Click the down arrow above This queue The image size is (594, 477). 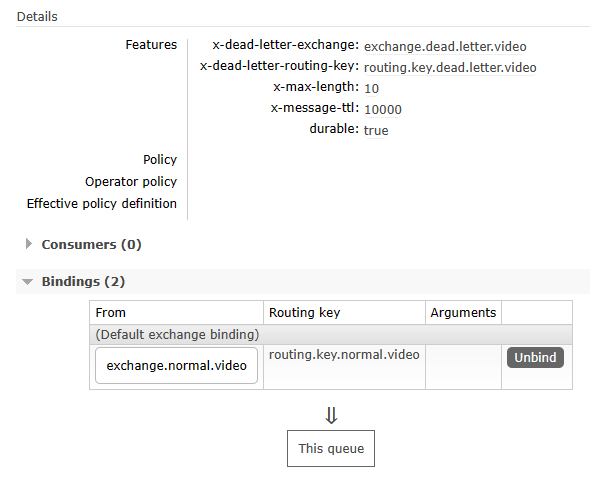(331, 415)
